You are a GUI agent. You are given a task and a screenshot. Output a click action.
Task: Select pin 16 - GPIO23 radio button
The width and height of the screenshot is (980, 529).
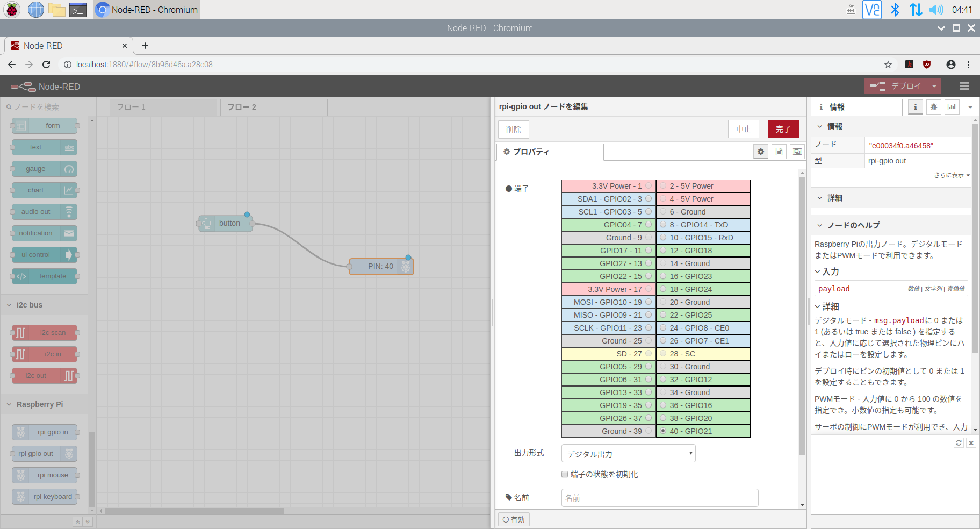[663, 276]
